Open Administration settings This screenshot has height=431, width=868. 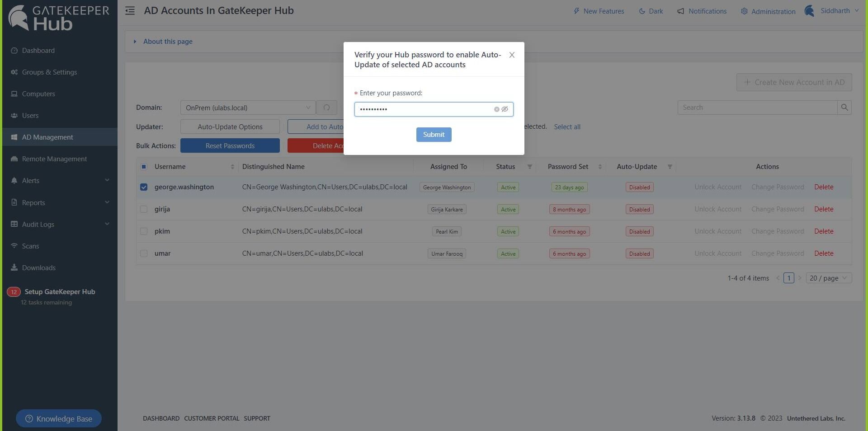(x=768, y=11)
